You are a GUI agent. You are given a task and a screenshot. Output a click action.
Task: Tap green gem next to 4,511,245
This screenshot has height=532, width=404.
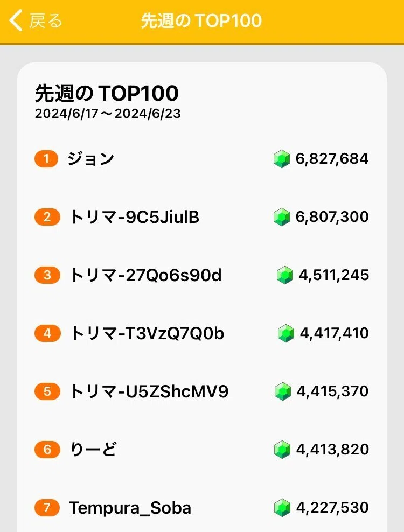pos(285,275)
